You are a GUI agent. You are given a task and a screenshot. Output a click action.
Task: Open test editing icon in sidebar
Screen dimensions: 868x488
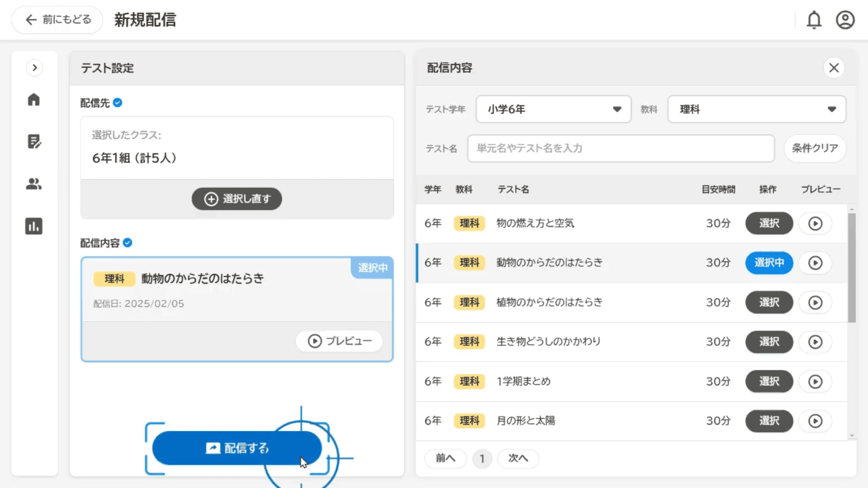(34, 141)
